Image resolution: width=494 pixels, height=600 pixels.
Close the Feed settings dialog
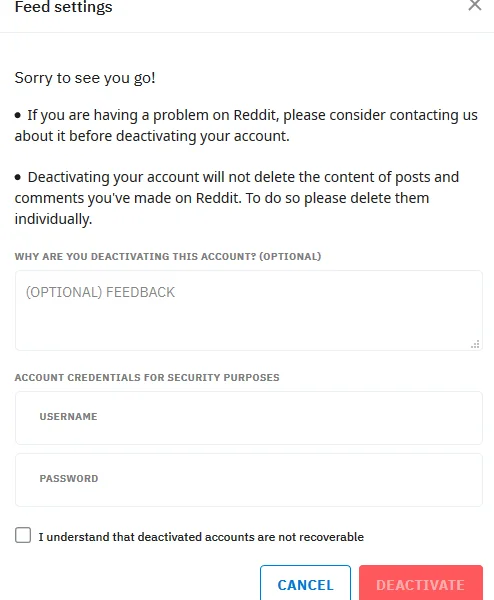pos(474,5)
